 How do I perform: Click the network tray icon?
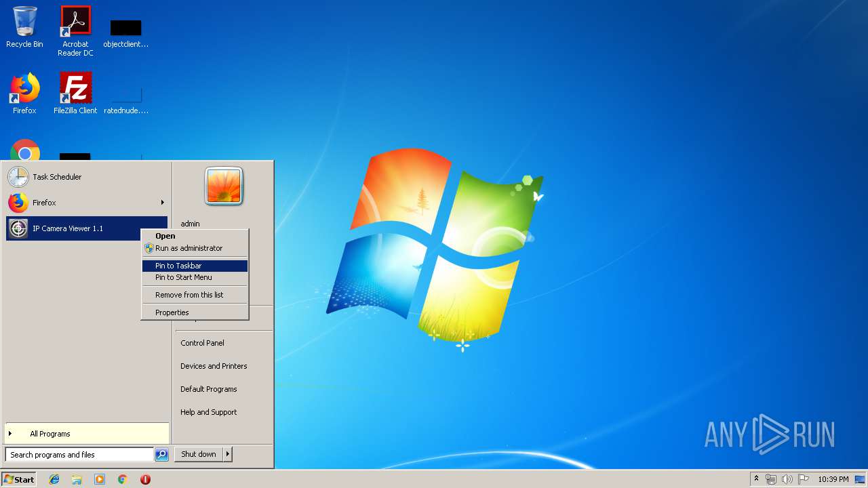771,479
